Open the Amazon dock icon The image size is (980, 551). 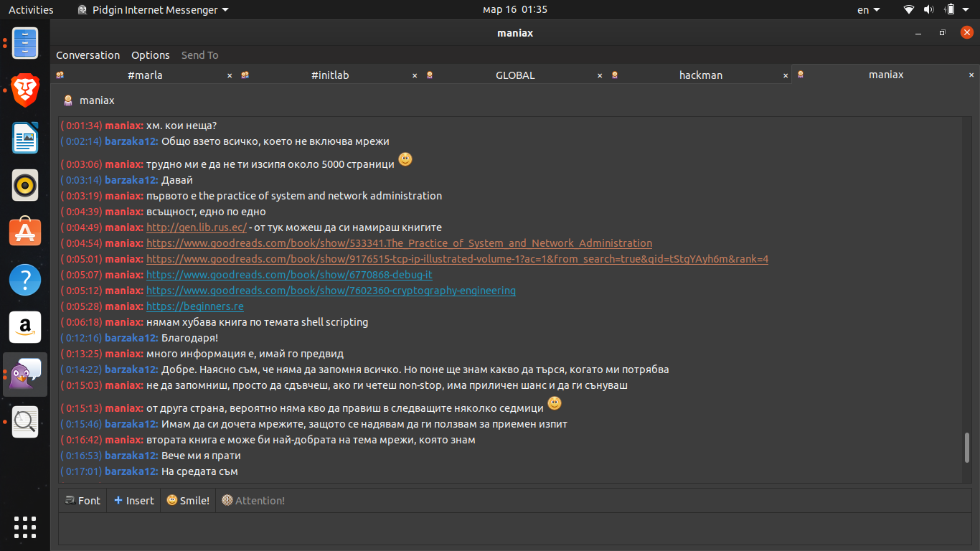pos(25,327)
